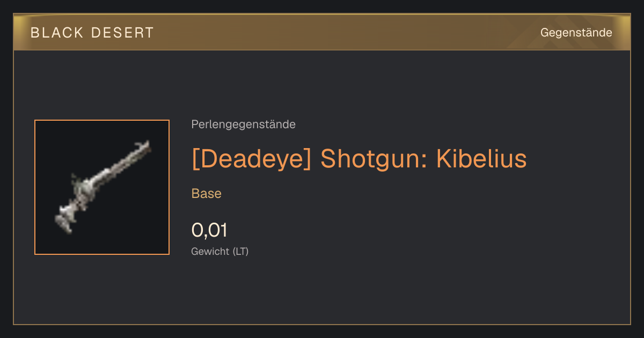644x338 pixels.
Task: Click the 0,01 weight value
Action: point(209,230)
